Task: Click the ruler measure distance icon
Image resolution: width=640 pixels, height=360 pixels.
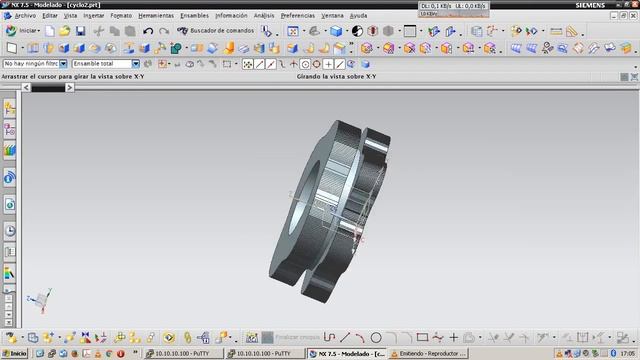Action: [556, 31]
